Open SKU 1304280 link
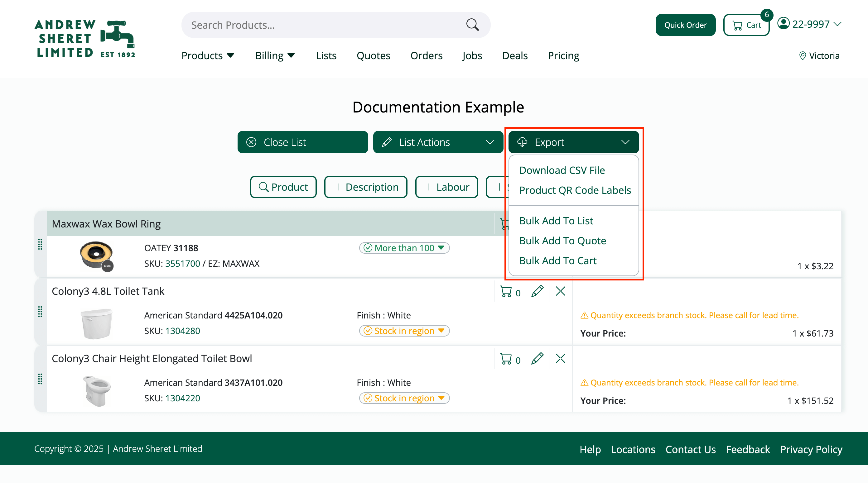The width and height of the screenshot is (868, 483). [182, 331]
